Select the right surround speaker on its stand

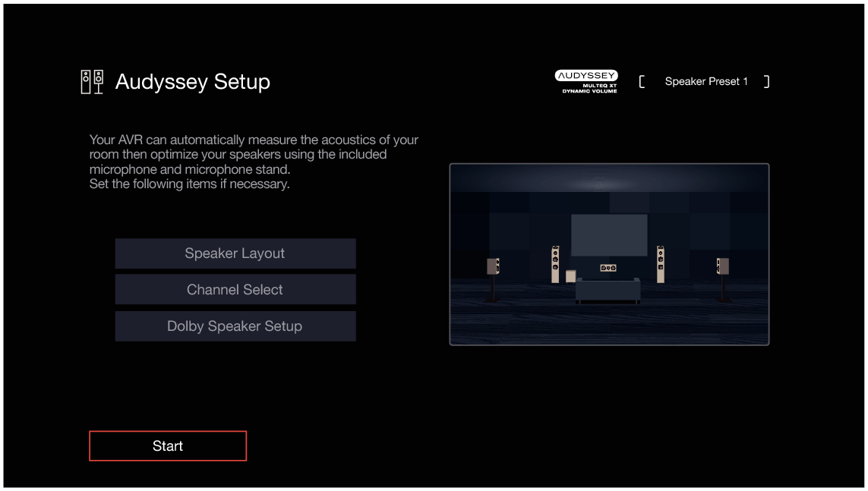coord(722,266)
